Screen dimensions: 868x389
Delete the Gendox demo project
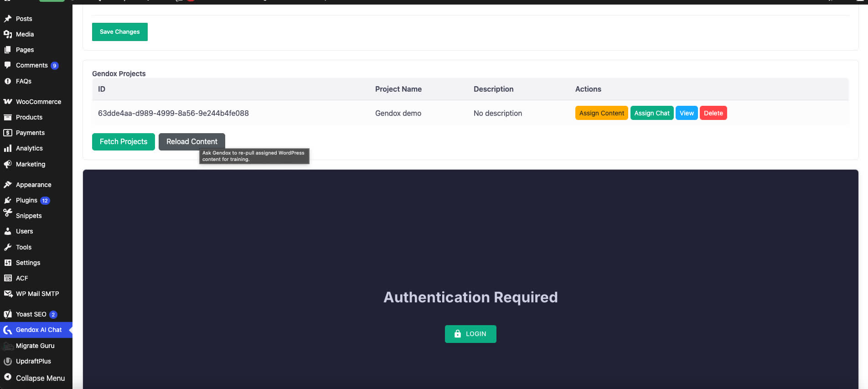[713, 113]
